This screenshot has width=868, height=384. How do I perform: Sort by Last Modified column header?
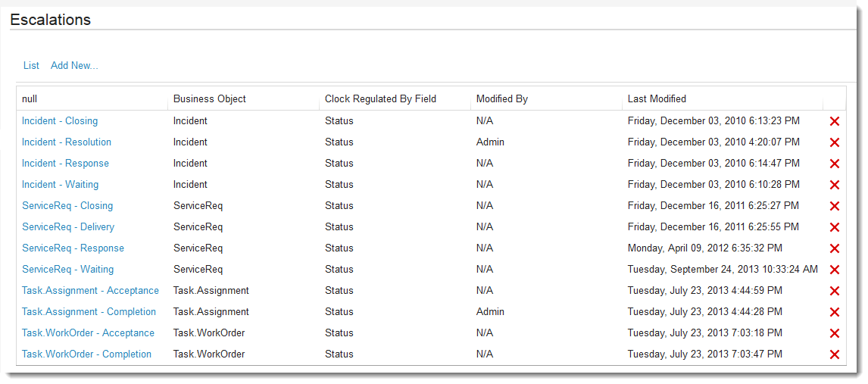(x=657, y=98)
